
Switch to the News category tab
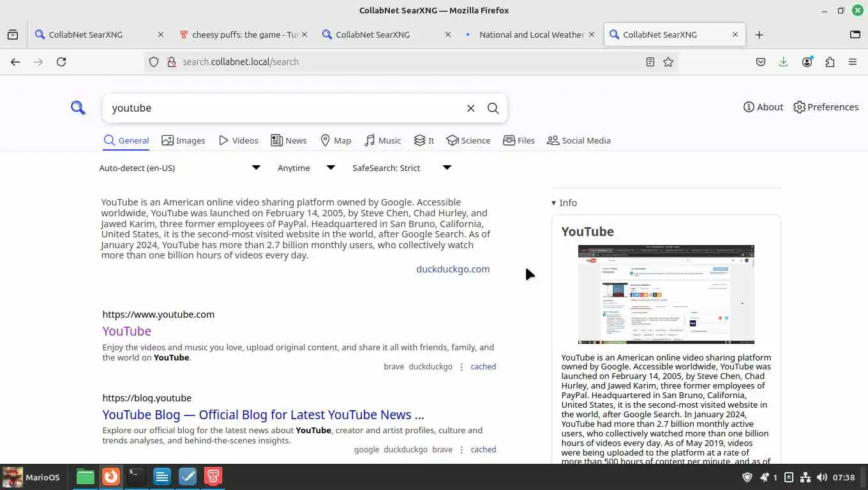(x=288, y=140)
